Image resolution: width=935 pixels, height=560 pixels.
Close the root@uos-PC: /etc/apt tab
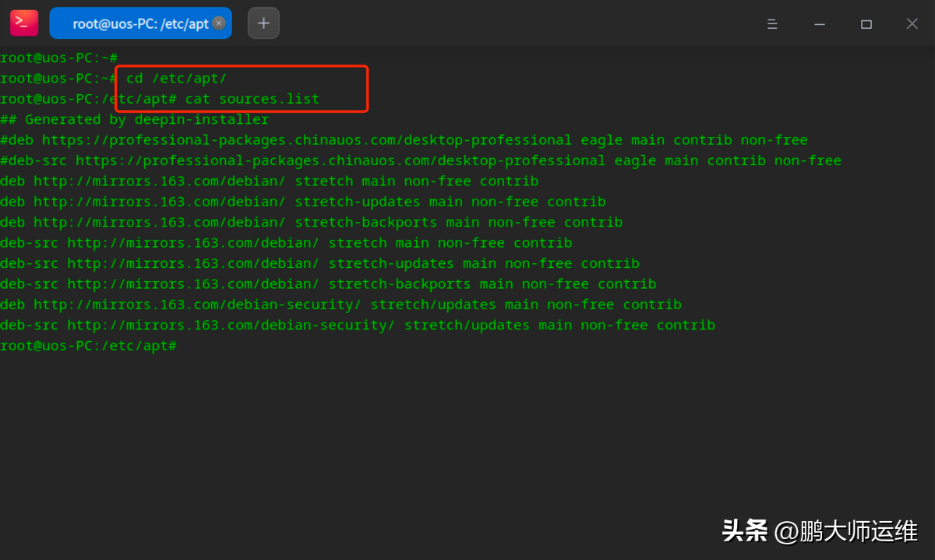click(x=219, y=23)
